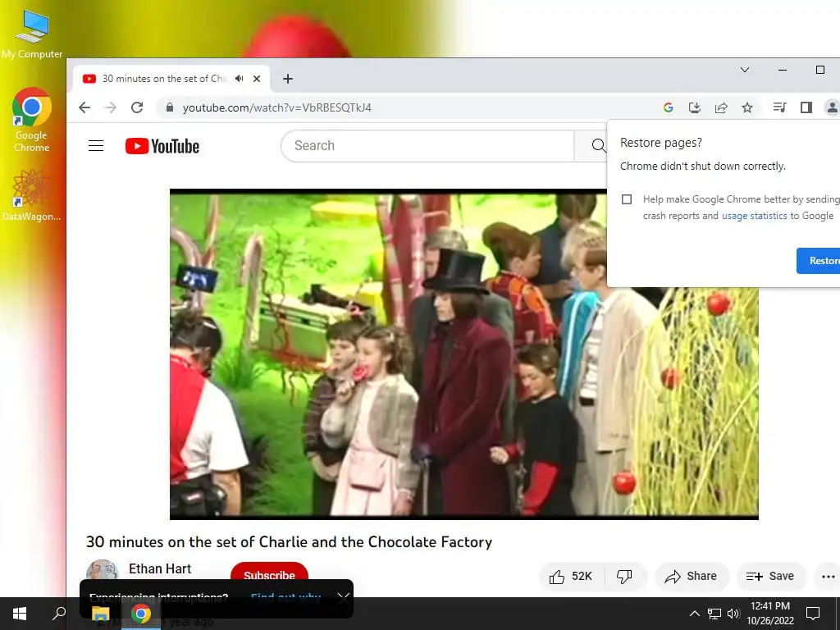The image size is (840, 630).
Task: Open the taskbar search magnifier
Action: pos(59,614)
